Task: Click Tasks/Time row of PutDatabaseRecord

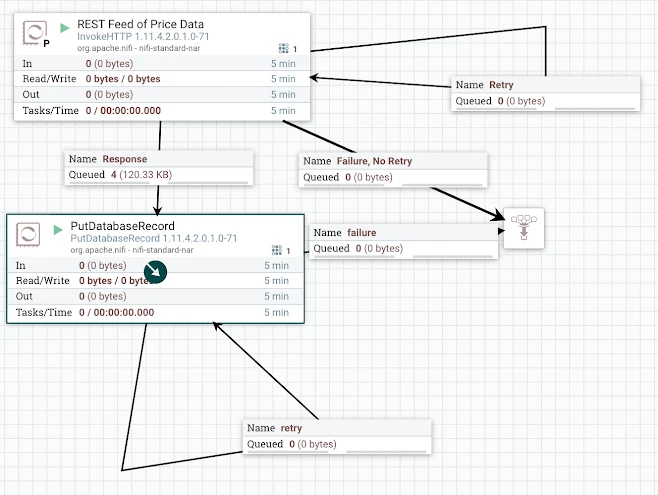Action: (x=155, y=313)
